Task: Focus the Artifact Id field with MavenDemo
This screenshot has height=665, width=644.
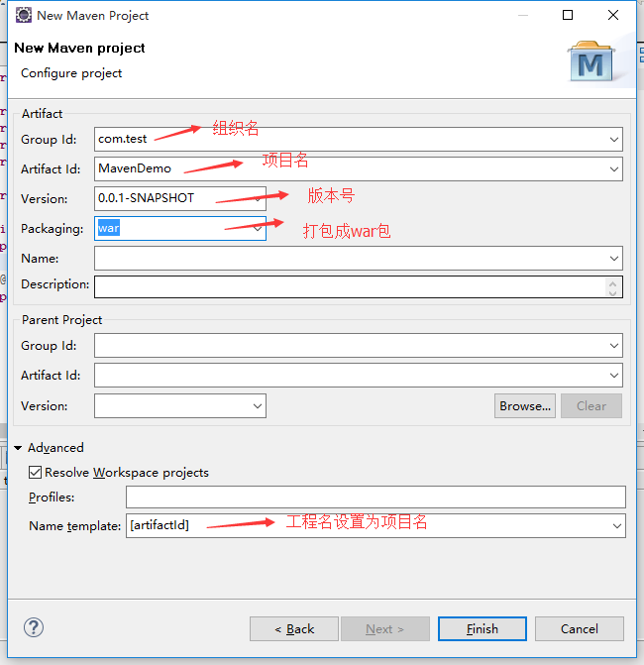Action: 352,168
